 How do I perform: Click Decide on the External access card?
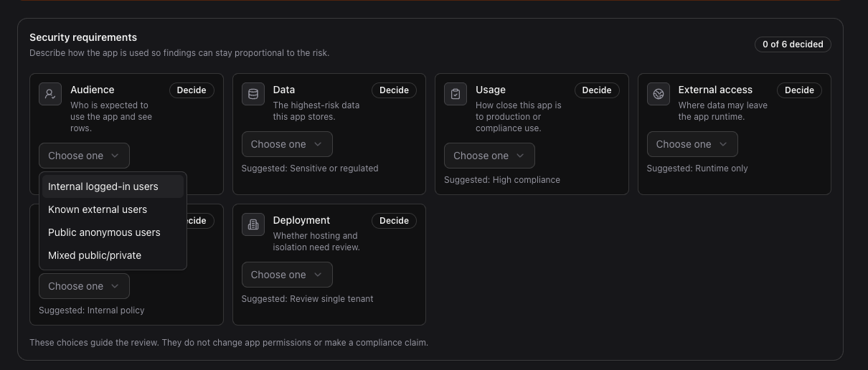(x=799, y=90)
